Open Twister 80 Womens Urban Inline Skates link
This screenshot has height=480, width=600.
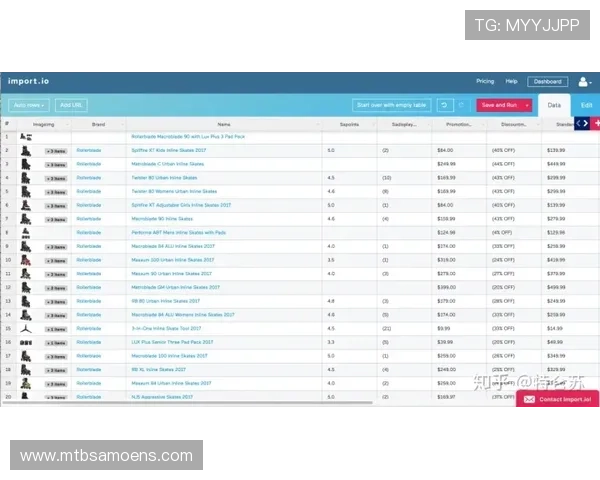pyautogui.click(x=174, y=191)
